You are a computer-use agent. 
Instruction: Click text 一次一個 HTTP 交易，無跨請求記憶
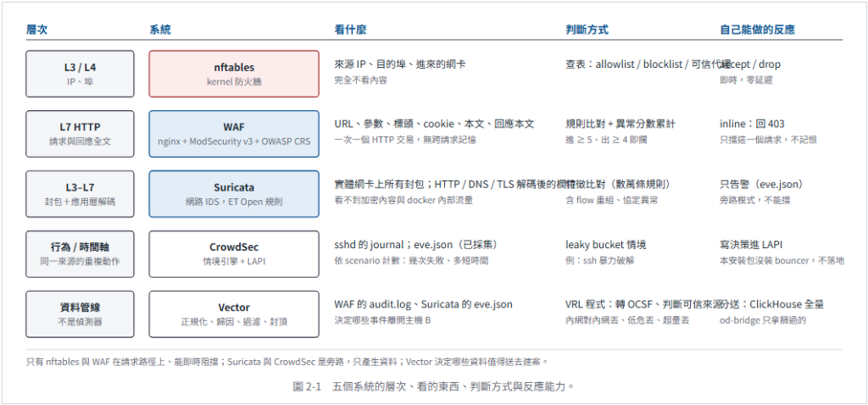(404, 140)
